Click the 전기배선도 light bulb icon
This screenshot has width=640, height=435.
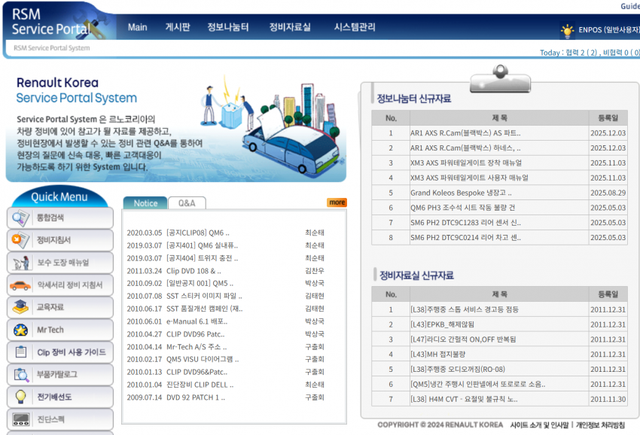click(x=20, y=396)
